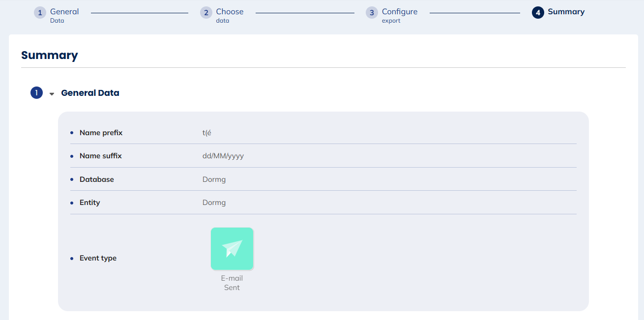The width and height of the screenshot is (644, 320).
Task: Click the E-mail Sent paper plane icon
Action: 232,249
